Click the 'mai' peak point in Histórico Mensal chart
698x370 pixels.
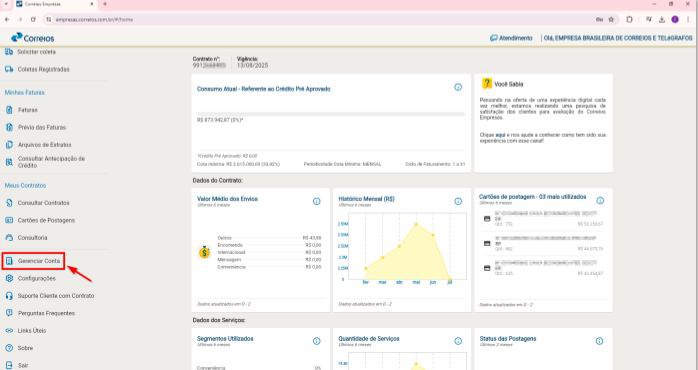(417, 224)
